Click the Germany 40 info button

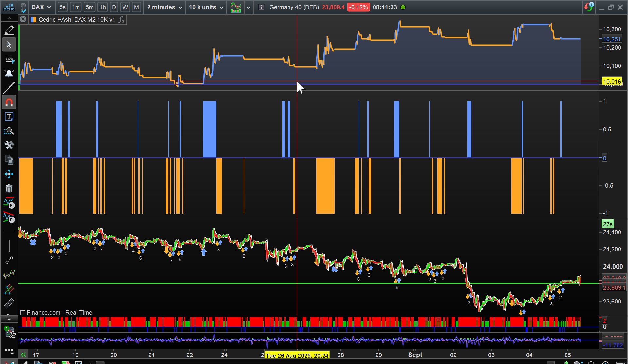coord(261,7)
